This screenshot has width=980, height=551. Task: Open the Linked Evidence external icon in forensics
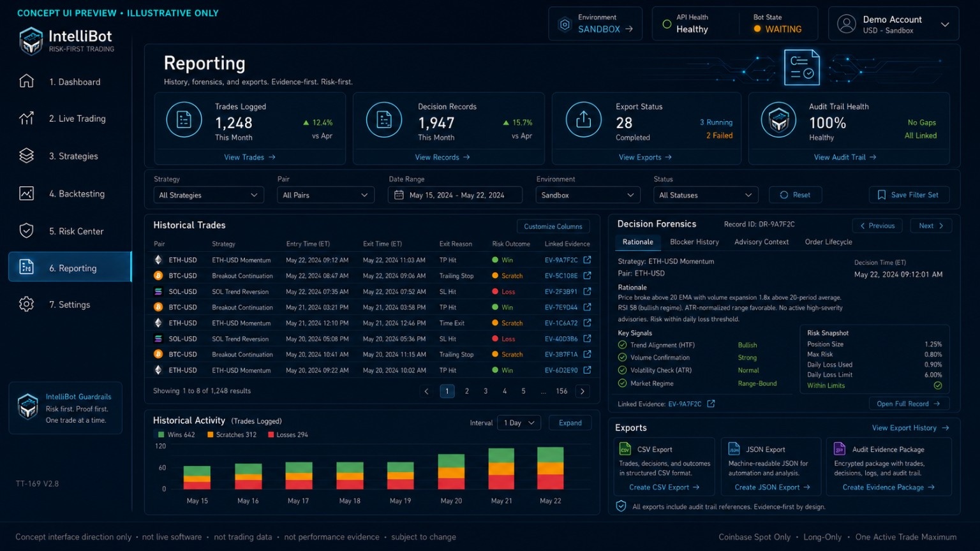pyautogui.click(x=711, y=404)
